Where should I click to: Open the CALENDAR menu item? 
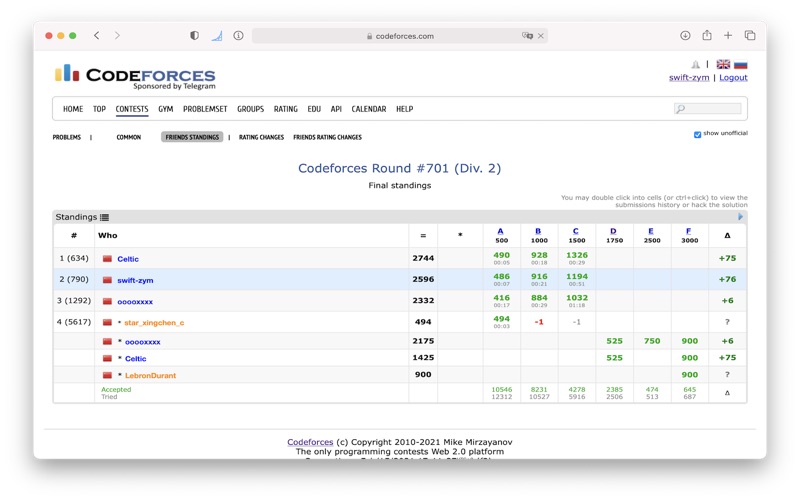[369, 109]
